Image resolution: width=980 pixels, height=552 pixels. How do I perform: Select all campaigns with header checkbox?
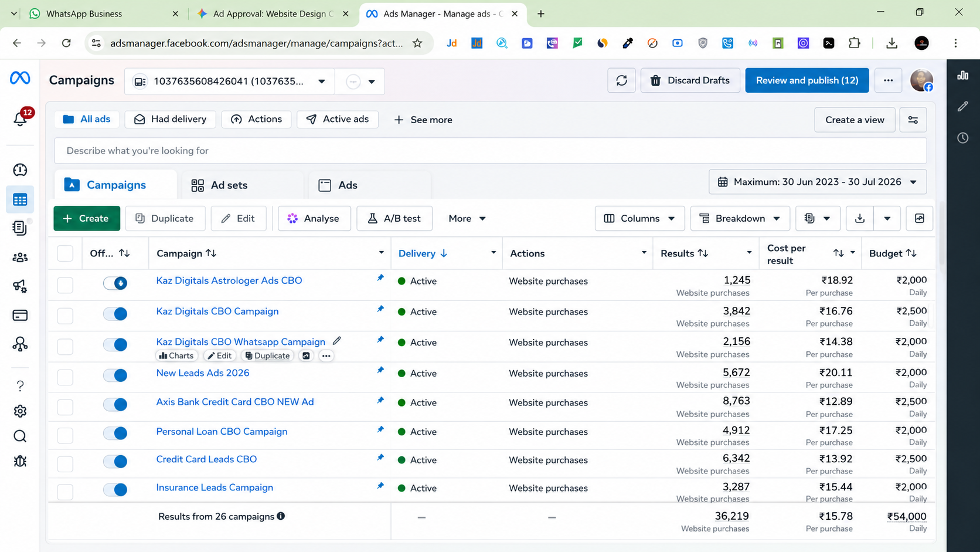click(65, 253)
